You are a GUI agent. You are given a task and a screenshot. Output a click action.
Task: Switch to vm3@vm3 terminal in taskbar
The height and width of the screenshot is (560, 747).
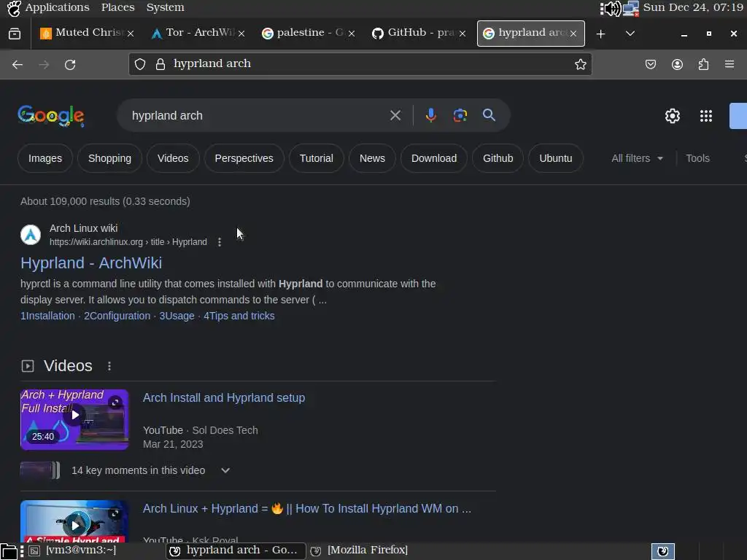pyautogui.click(x=74, y=551)
